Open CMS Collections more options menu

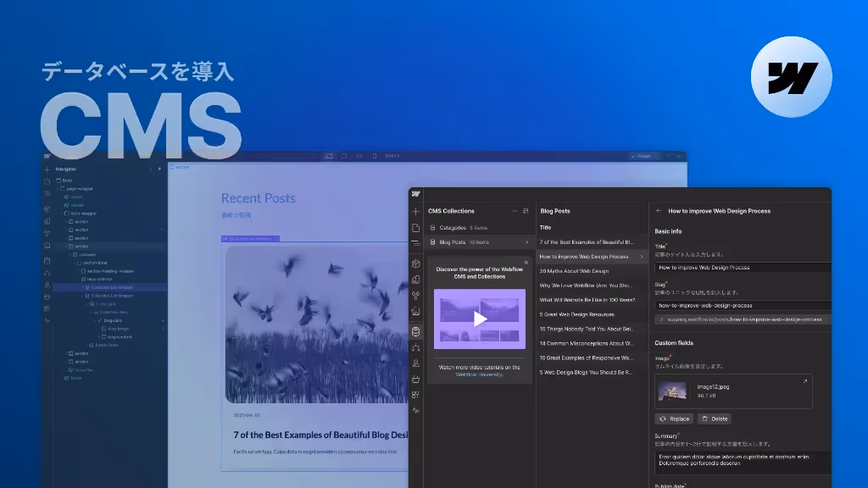tap(515, 211)
